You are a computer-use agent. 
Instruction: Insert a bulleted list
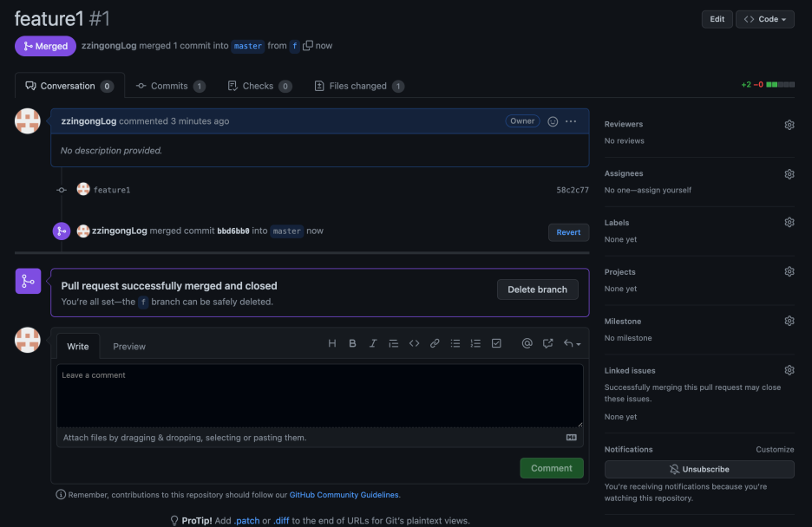(455, 343)
